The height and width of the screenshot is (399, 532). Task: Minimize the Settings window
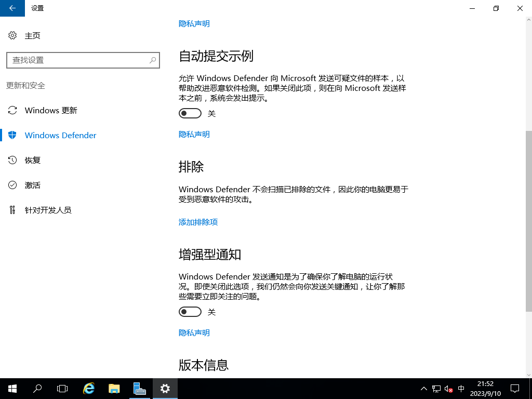coord(472,8)
